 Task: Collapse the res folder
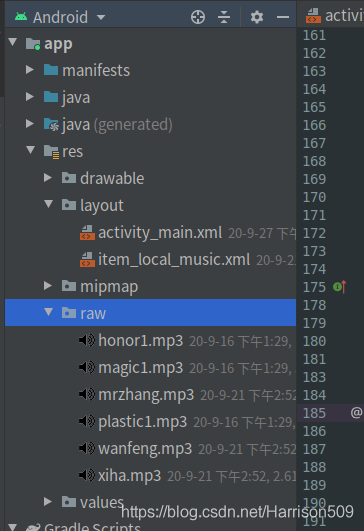pyautogui.click(x=31, y=150)
